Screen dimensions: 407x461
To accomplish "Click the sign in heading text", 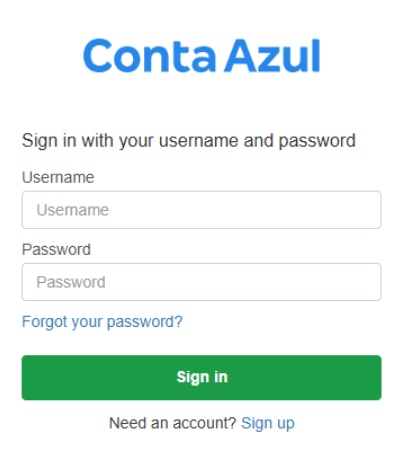I will (x=189, y=141).
